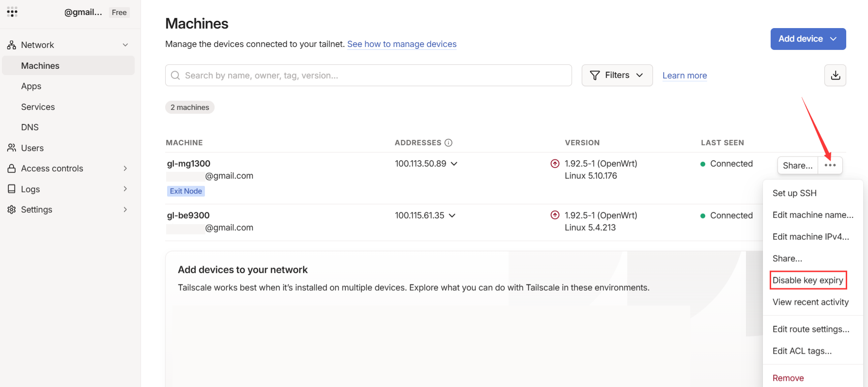Image resolution: width=868 pixels, height=387 pixels.
Task: Click the Users people icon
Action: (x=12, y=148)
